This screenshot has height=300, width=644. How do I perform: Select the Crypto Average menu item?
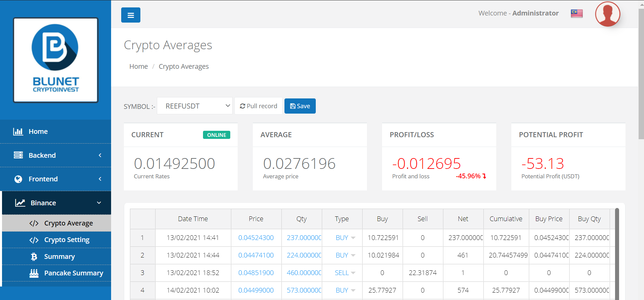(68, 223)
